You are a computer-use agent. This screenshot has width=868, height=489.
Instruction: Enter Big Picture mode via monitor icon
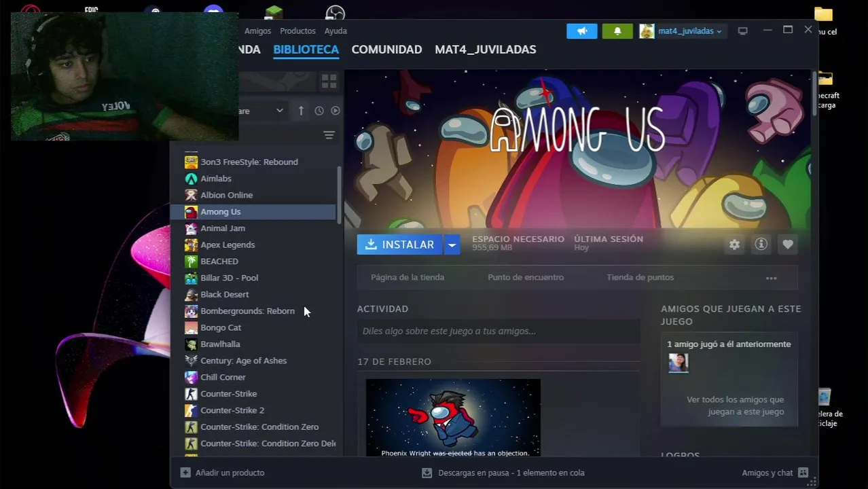[x=743, y=31]
